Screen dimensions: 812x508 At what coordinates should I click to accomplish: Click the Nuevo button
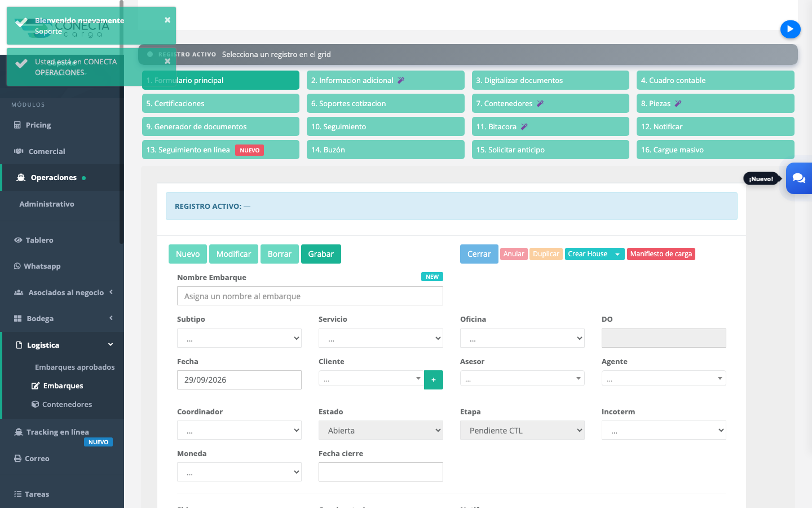pyautogui.click(x=188, y=254)
